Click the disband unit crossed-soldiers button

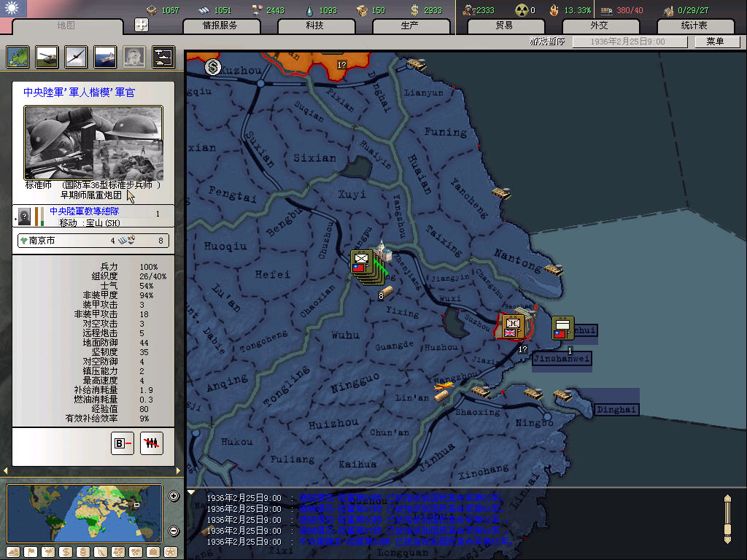[x=152, y=443]
